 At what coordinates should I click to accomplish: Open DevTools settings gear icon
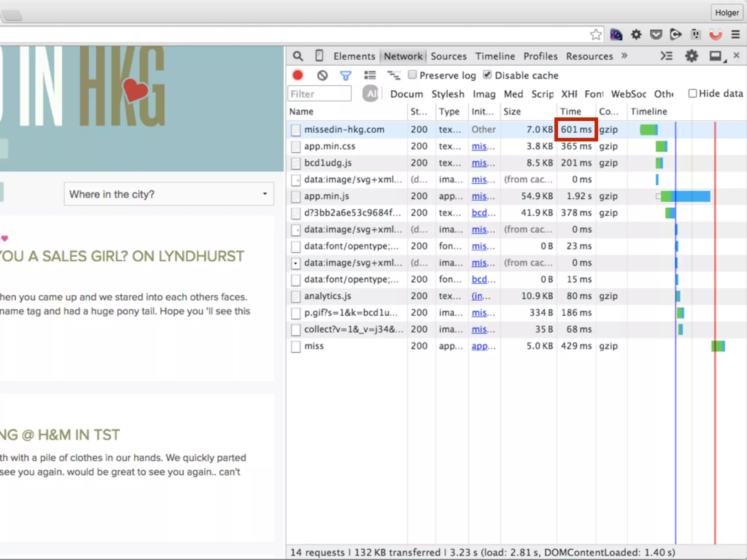click(691, 56)
